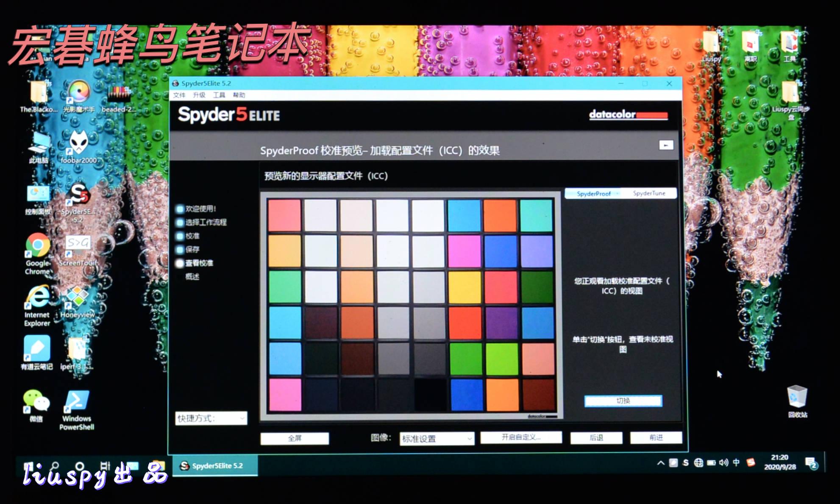The height and width of the screenshot is (504, 840).
Task: Click the small back arrow icon in header
Action: pyautogui.click(x=666, y=145)
